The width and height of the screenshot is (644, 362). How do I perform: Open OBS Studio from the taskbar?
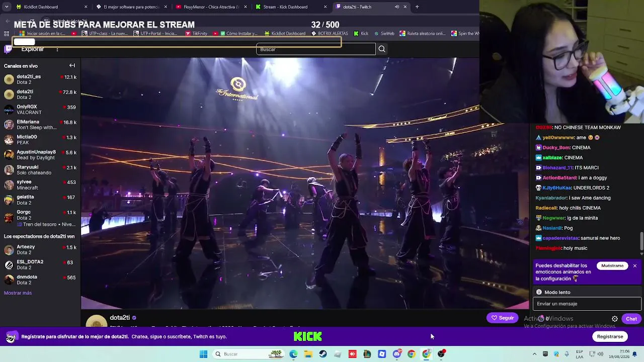[x=441, y=354]
